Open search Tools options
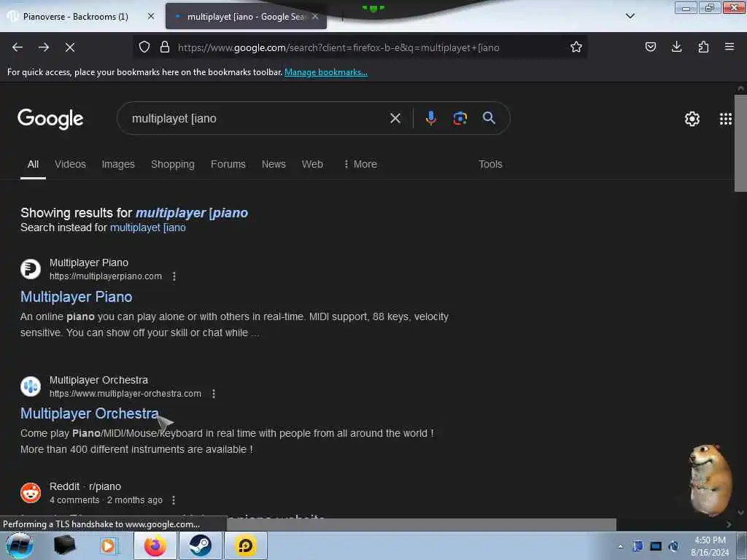Image resolution: width=747 pixels, height=560 pixels. click(x=490, y=164)
